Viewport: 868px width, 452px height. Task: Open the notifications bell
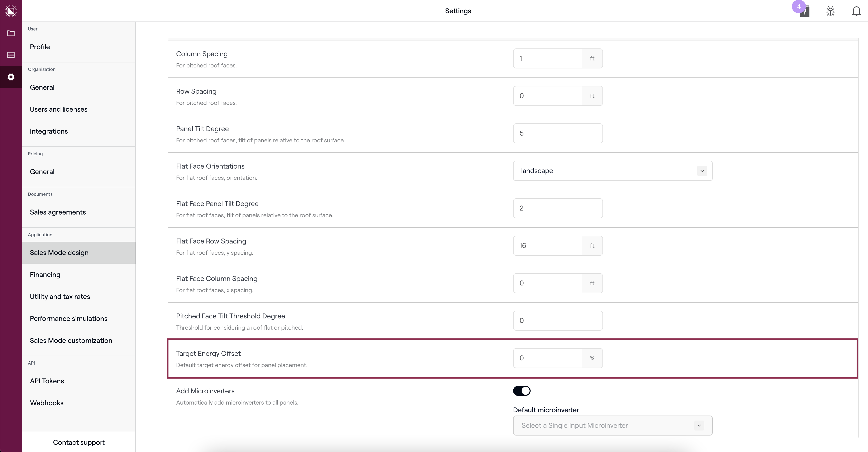856,11
